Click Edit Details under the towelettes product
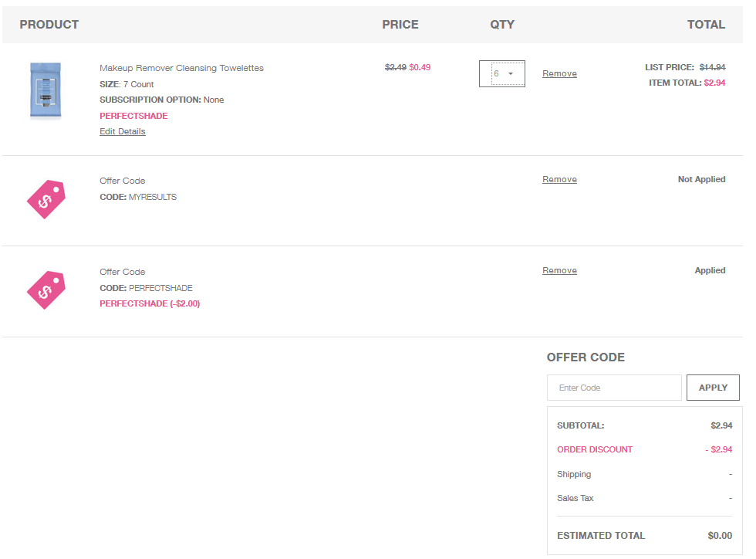756x559 pixels. click(x=123, y=131)
